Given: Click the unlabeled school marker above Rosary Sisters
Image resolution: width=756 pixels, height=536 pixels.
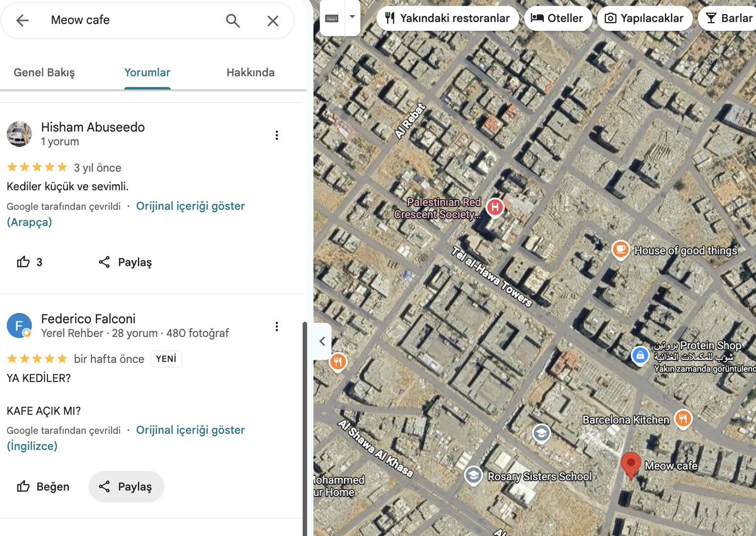Looking at the screenshot, I should point(541,433).
